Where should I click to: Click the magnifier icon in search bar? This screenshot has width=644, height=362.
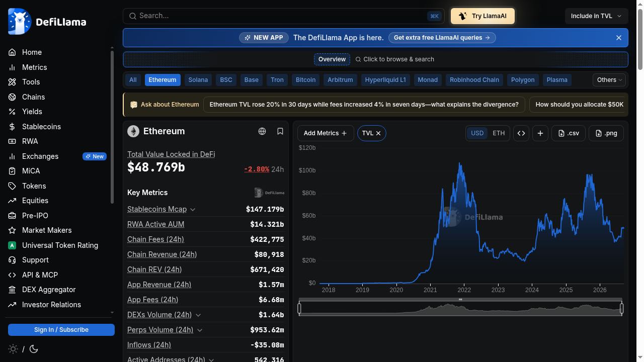133,16
